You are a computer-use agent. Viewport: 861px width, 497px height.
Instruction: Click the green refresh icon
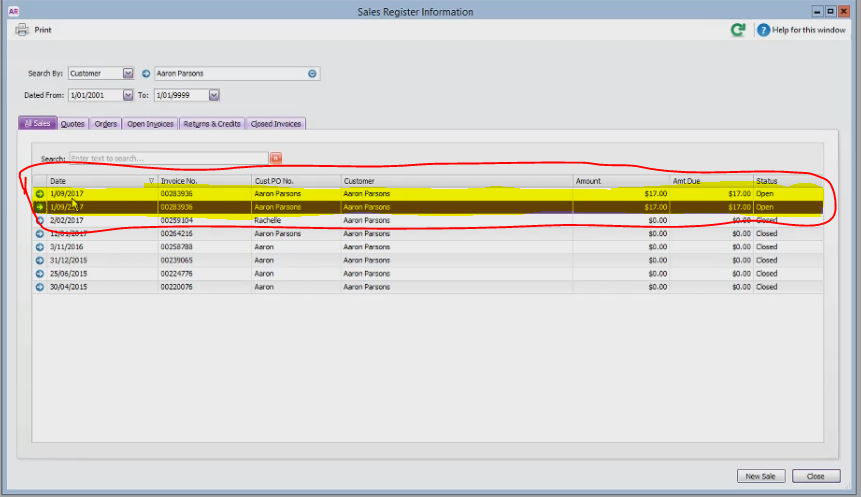click(x=738, y=30)
